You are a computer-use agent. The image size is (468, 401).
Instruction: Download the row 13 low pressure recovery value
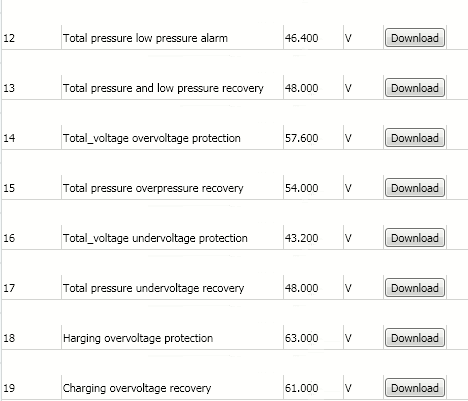[x=415, y=88]
